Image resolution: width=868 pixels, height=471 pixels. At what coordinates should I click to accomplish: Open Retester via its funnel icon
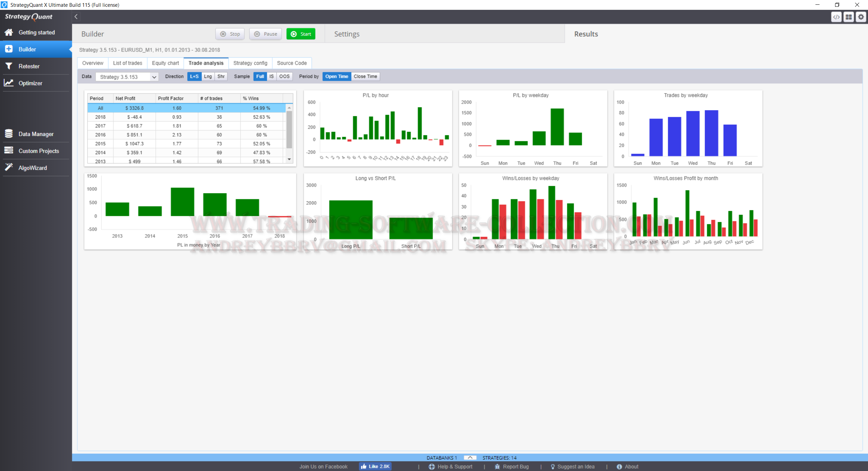point(9,66)
